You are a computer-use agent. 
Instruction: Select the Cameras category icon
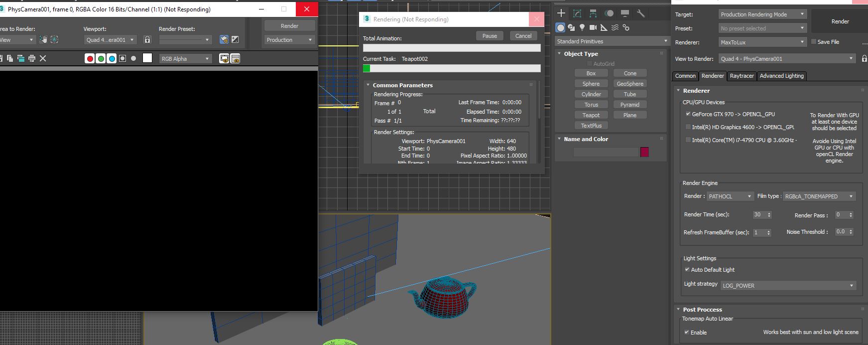click(593, 28)
